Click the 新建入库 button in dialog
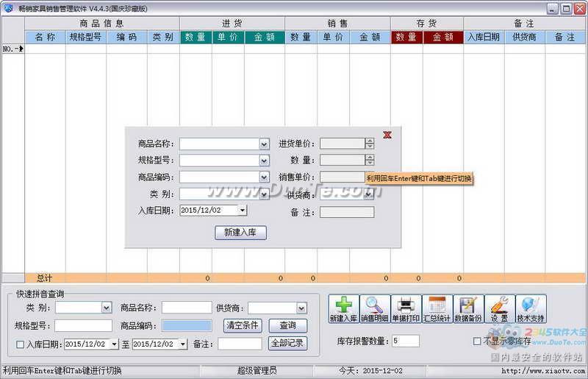The height and width of the screenshot is (379, 588). click(x=241, y=233)
